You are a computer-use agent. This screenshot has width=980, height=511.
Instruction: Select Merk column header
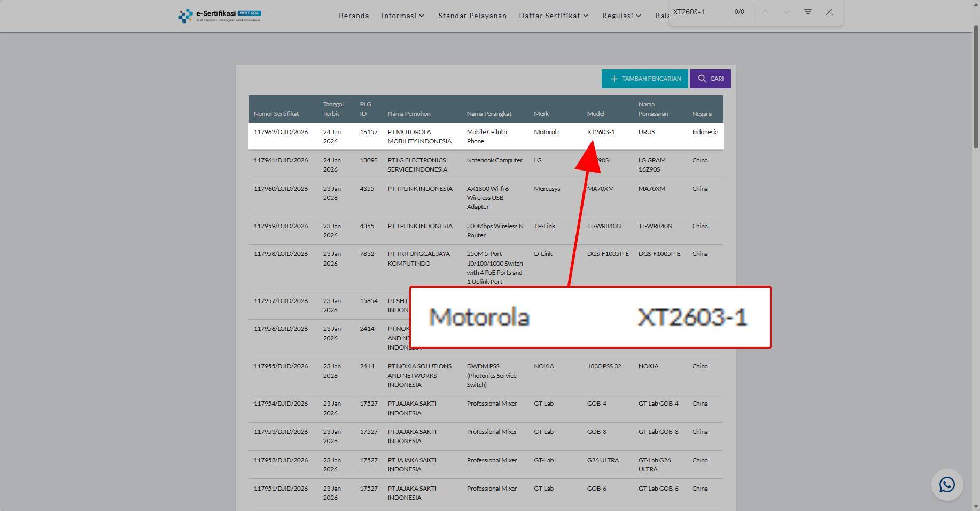(x=541, y=114)
